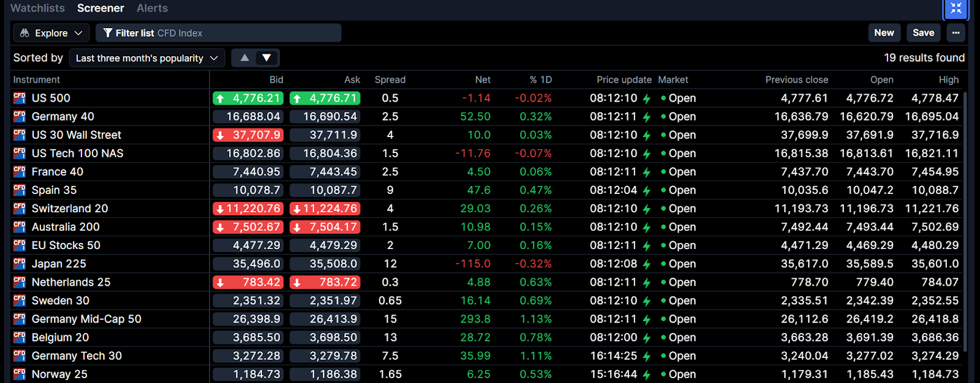
Task: Click the Switzerland 20 red Ask price
Action: tap(325, 209)
